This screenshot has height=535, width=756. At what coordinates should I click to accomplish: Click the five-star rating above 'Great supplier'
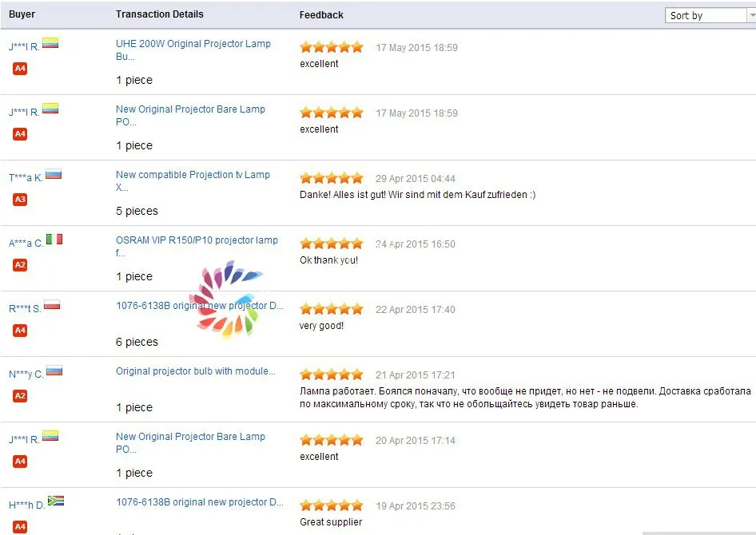pos(331,505)
